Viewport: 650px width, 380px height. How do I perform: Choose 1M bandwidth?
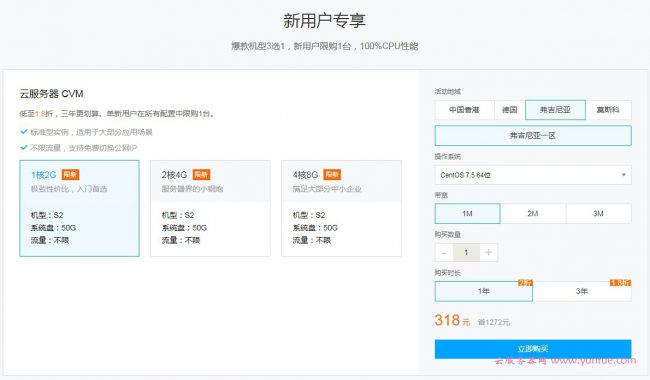coord(468,213)
